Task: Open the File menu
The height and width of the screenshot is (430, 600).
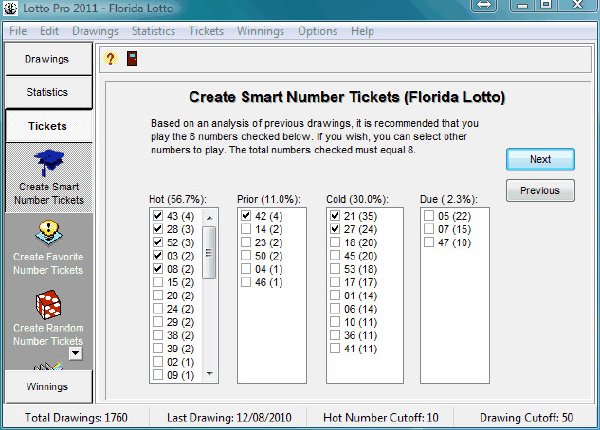Action: 18,31
